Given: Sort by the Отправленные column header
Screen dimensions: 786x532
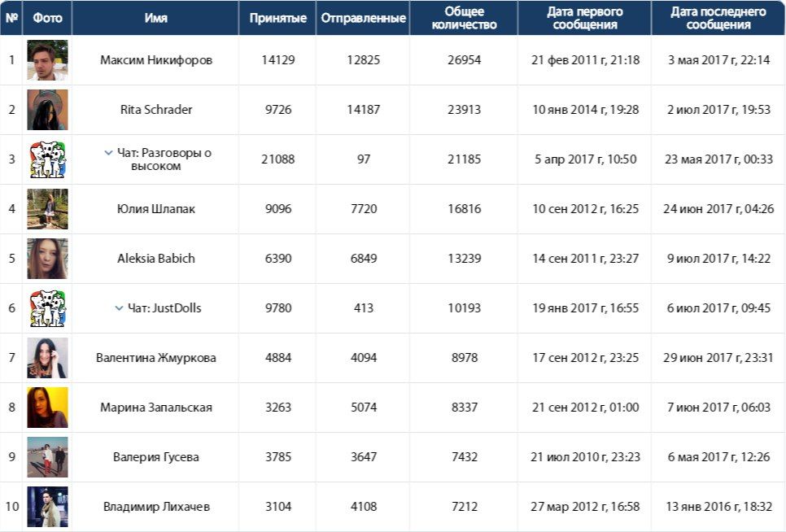Looking at the screenshot, I should [x=363, y=18].
